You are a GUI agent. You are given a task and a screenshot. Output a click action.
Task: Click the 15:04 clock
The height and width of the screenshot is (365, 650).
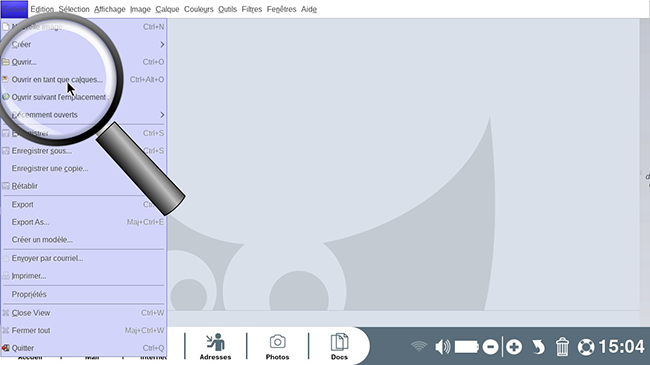pos(621,347)
